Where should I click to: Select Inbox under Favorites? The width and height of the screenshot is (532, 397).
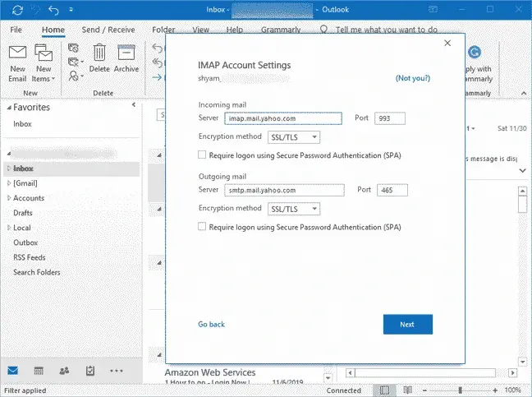point(22,124)
